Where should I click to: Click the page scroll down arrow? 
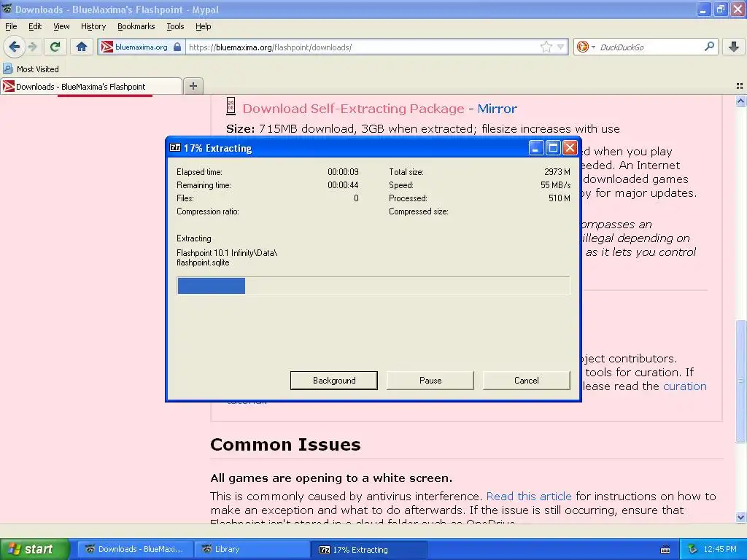[x=740, y=517]
